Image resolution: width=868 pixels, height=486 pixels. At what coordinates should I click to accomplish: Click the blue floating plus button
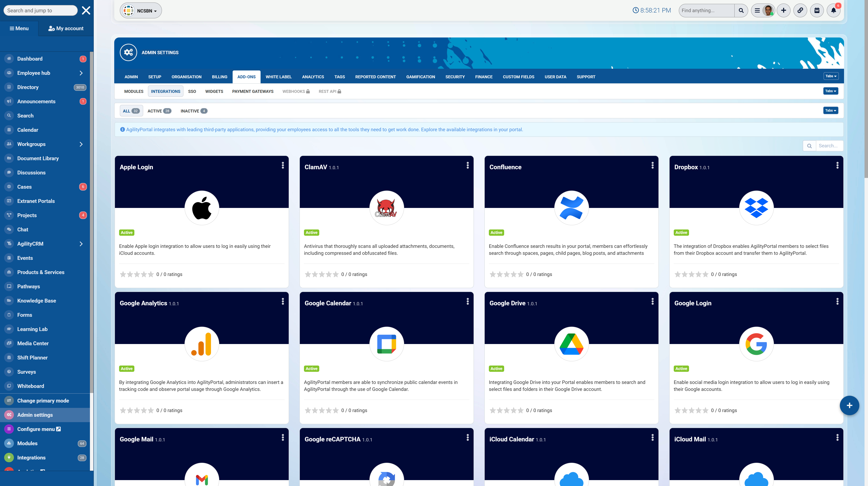tap(849, 405)
